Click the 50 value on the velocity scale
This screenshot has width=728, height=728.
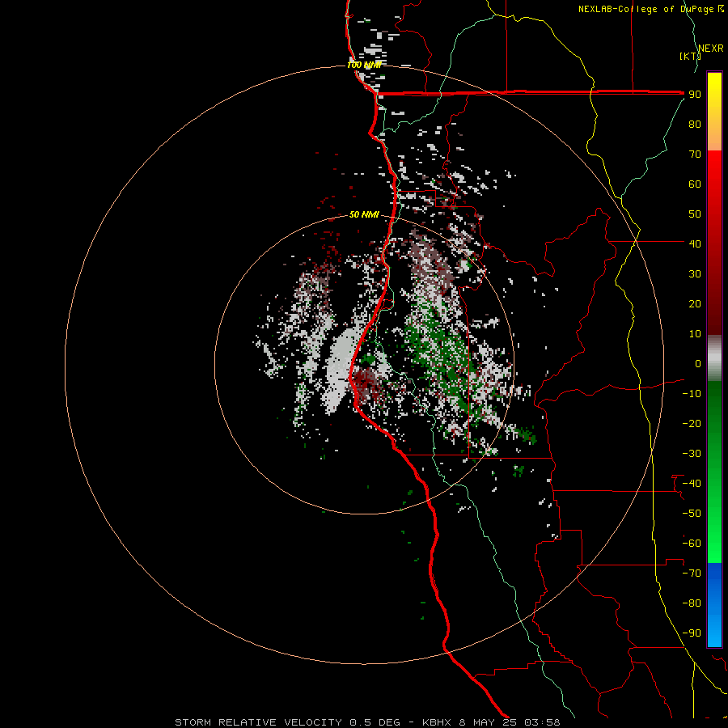[695, 214]
